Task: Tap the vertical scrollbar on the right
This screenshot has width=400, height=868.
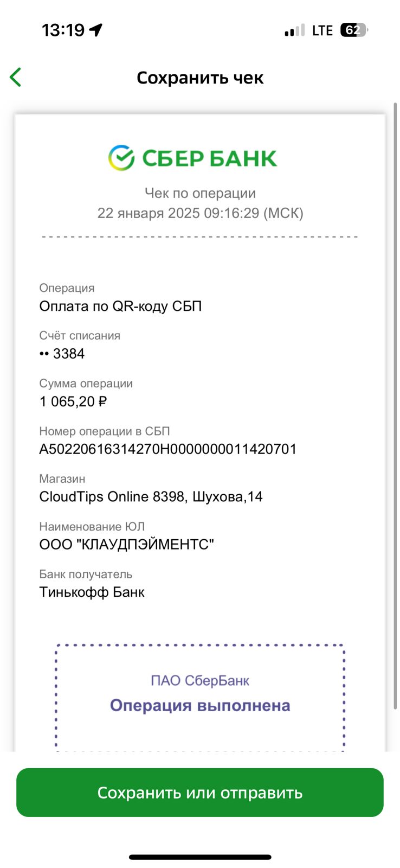Action: 395,405
